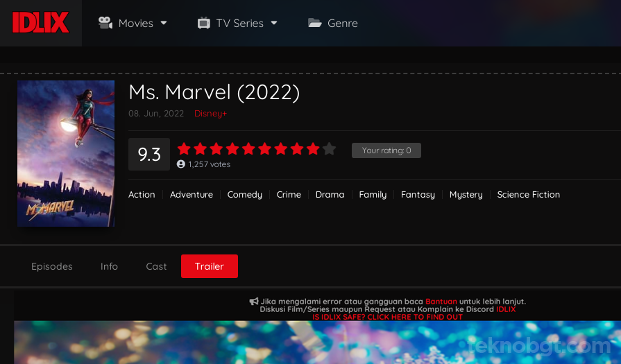Open the Comedy genre link
Screen dimensions: 621x364
[x=245, y=195]
